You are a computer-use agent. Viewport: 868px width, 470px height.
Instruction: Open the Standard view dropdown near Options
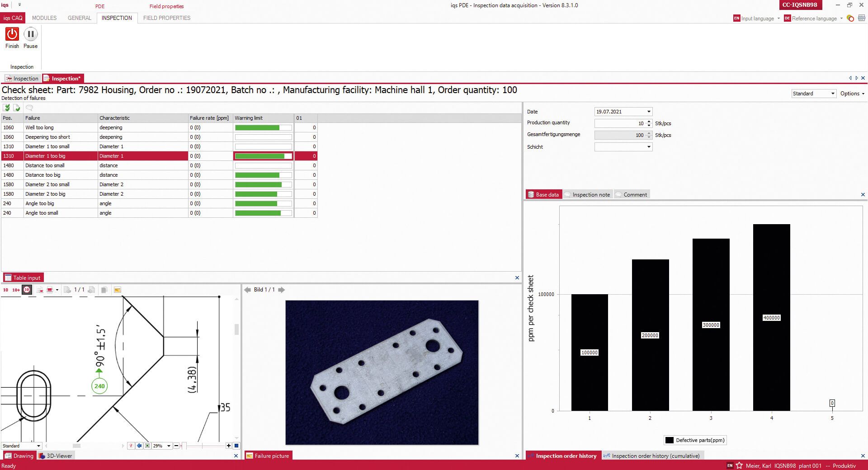[x=813, y=94]
